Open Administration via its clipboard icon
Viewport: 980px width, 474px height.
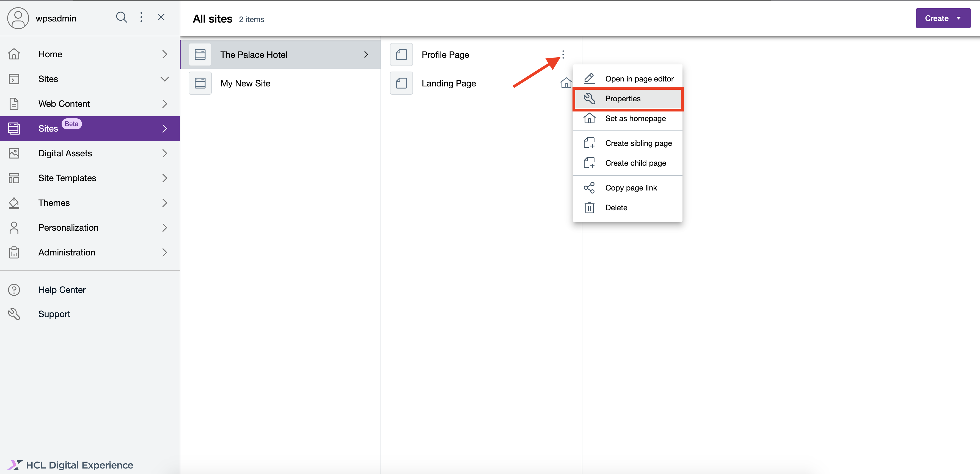pos(14,252)
